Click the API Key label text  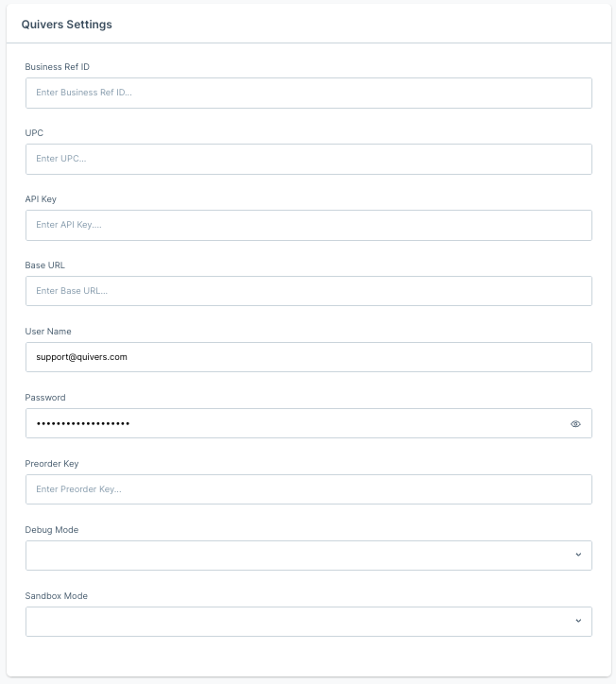pos(41,199)
